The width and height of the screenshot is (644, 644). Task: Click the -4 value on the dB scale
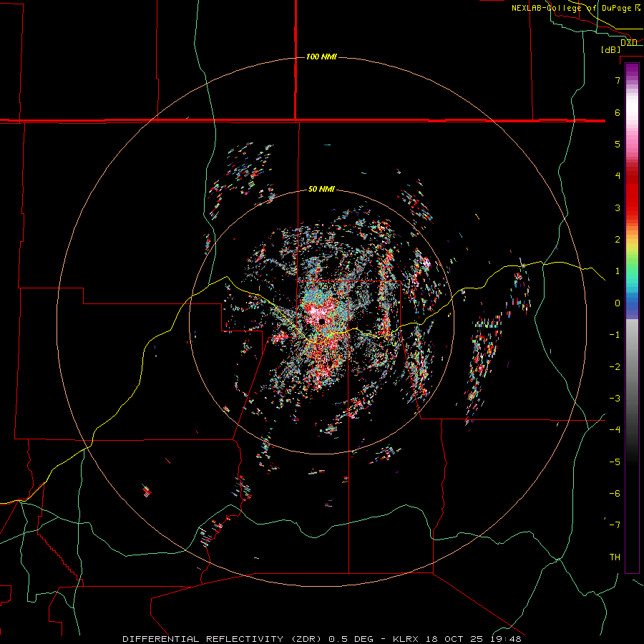coord(615,429)
